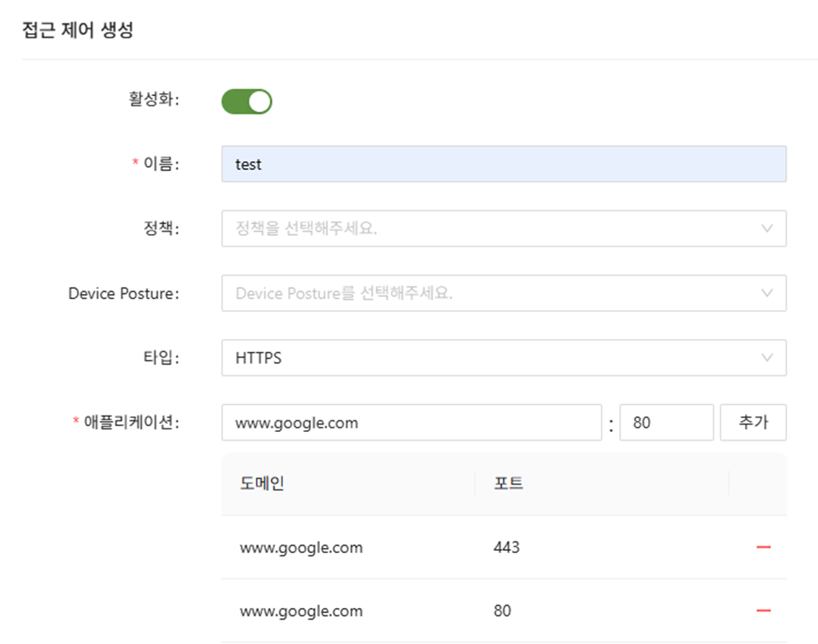Click the 접근 제어 생성 heading
Image resolution: width=818 pixels, height=644 pixels.
78,31
